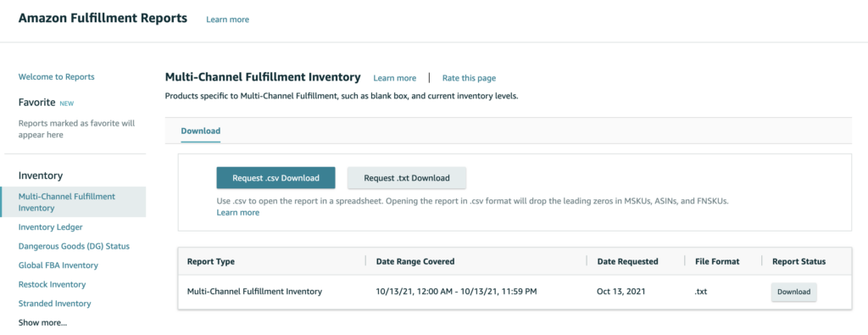Click the Report Status column header
868x335 pixels.
[x=798, y=261]
